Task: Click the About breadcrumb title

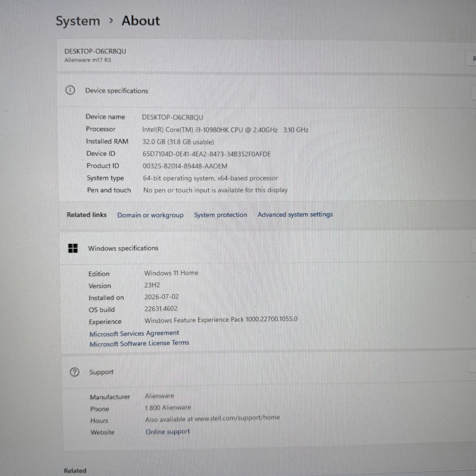Action: point(141,21)
